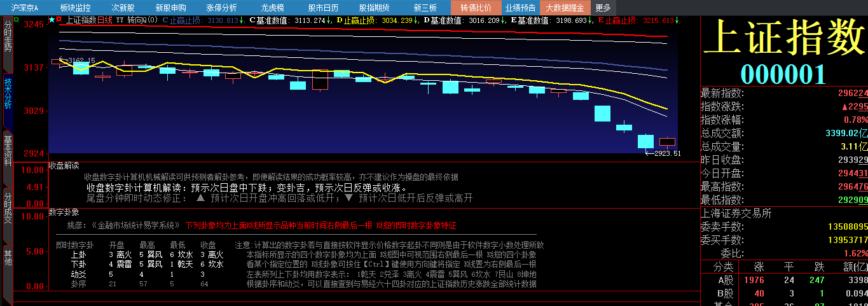The image size is (868, 306).
Task: Click the 000001 stock code
Action: pos(783,74)
